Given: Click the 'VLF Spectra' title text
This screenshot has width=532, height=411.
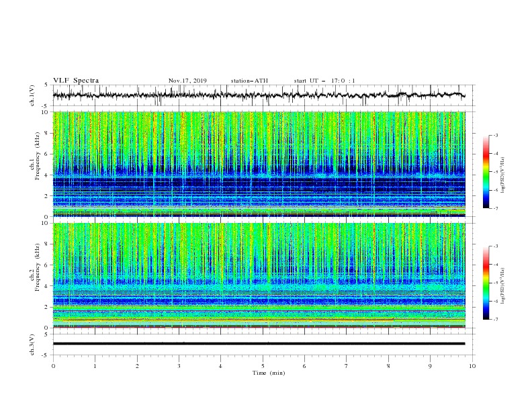Looking at the screenshot, I should click(76, 81).
